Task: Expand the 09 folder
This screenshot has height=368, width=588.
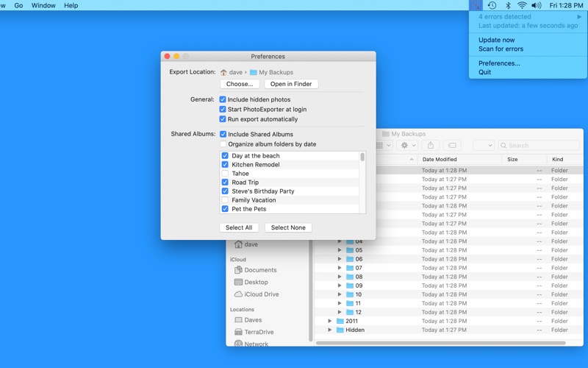Action: pos(340,286)
